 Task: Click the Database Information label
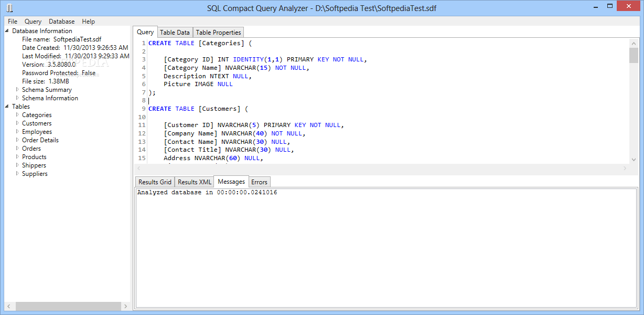(42, 31)
